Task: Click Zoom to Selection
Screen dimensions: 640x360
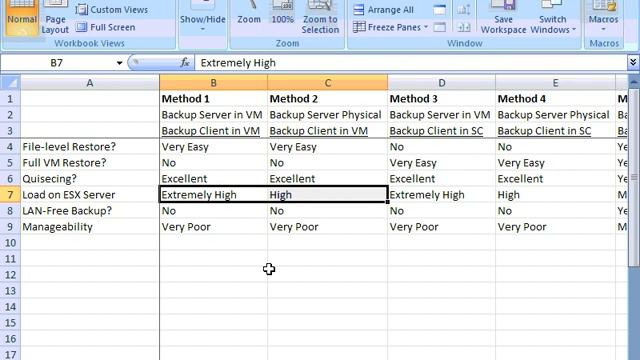Action: 320,18
